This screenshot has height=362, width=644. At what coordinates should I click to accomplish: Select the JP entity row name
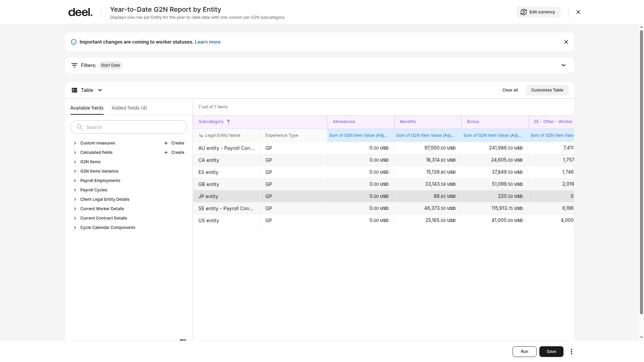tap(208, 196)
